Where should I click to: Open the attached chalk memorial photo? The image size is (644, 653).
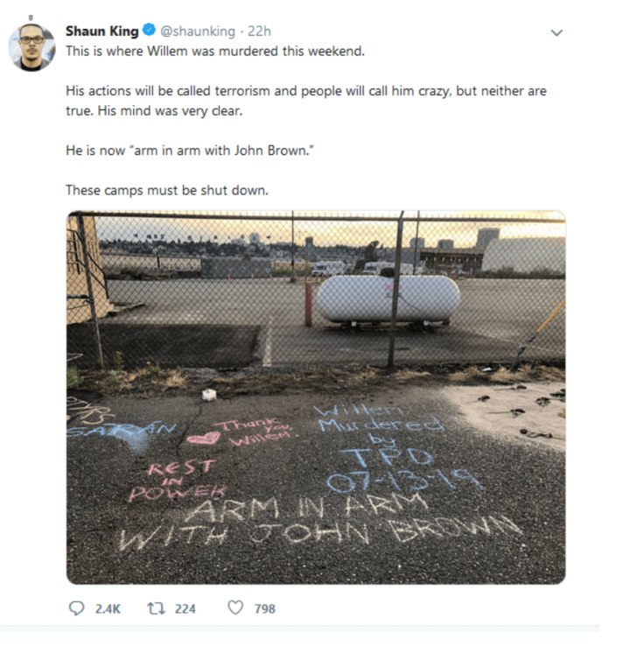tap(316, 397)
